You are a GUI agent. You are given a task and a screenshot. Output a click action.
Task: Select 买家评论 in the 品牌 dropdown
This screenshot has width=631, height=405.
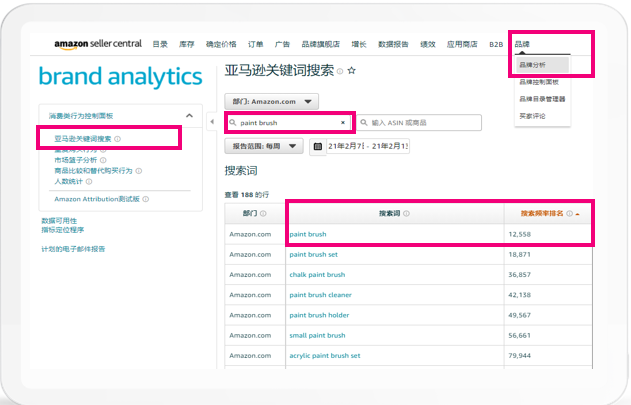click(532, 116)
